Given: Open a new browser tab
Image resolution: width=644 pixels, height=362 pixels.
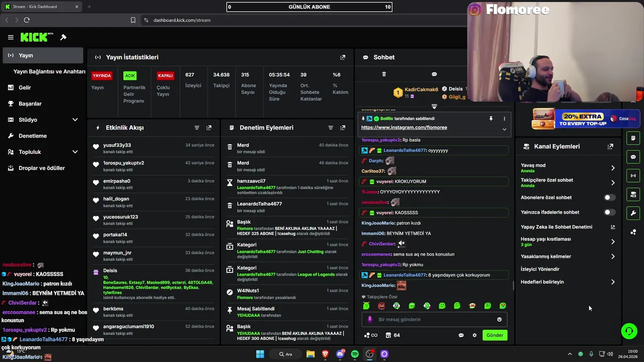Looking at the screenshot, I should click(x=89, y=7).
